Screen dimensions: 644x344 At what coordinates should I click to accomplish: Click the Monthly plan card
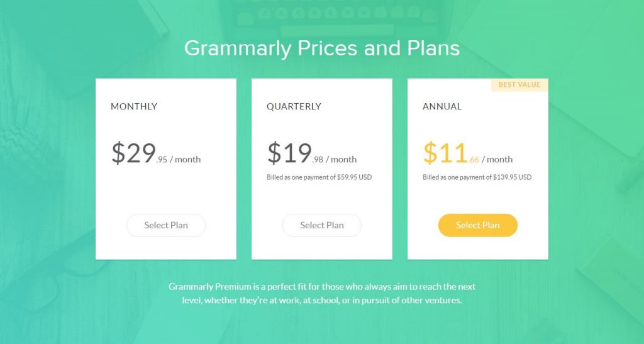coord(166,169)
